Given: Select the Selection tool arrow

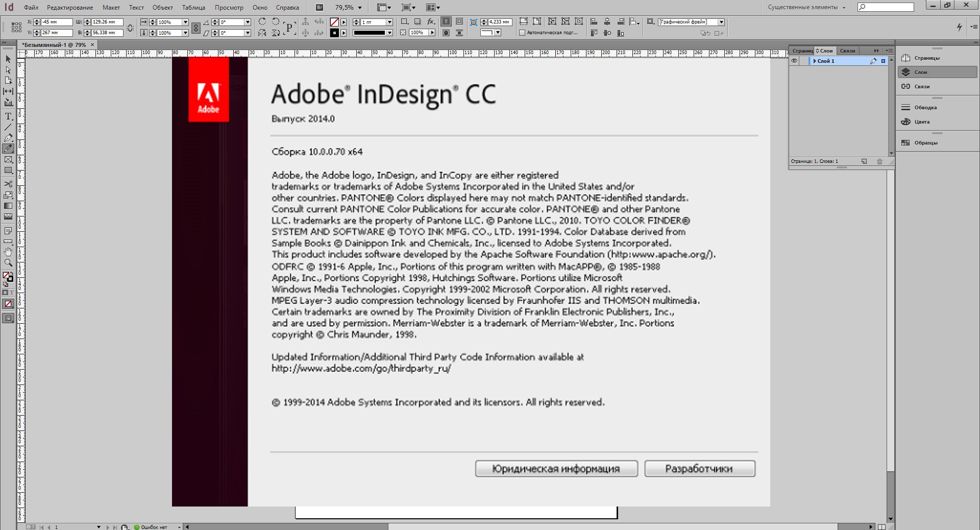Looking at the screenshot, I should [8, 59].
